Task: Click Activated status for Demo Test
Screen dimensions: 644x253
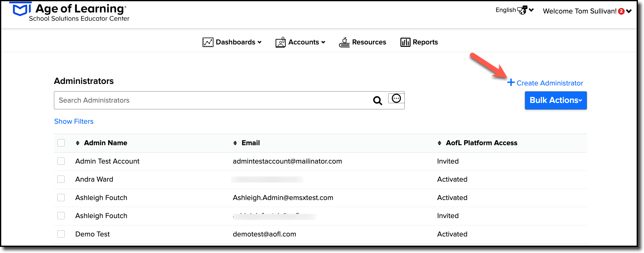Action: tap(452, 234)
